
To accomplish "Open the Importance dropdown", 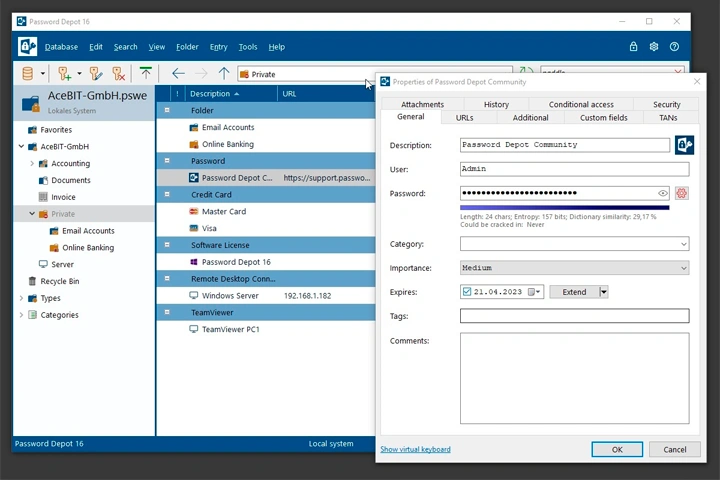I will [684, 268].
